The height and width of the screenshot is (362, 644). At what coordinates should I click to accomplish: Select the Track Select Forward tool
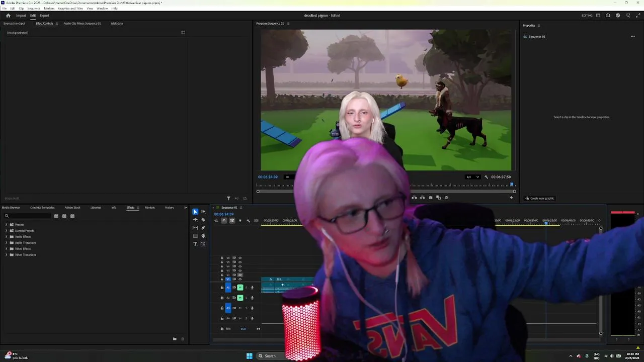(x=203, y=212)
